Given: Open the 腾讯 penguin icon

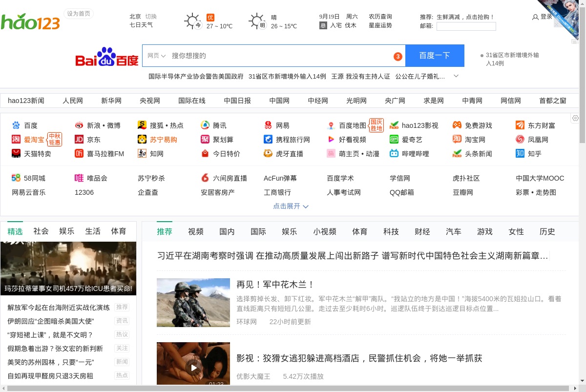Looking at the screenshot, I should tap(205, 125).
